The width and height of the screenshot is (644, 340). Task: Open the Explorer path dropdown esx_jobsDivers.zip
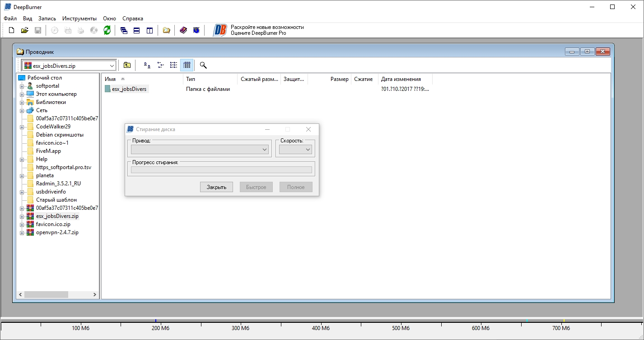pyautogui.click(x=69, y=66)
